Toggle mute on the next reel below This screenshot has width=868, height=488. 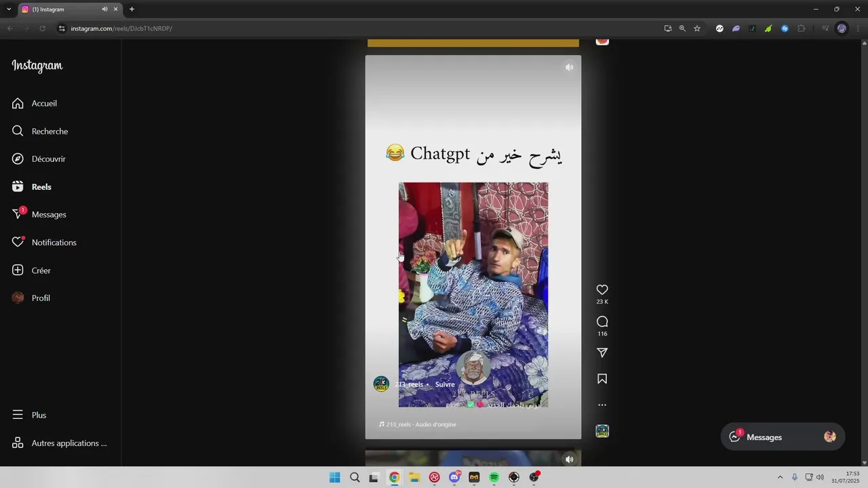point(570,460)
